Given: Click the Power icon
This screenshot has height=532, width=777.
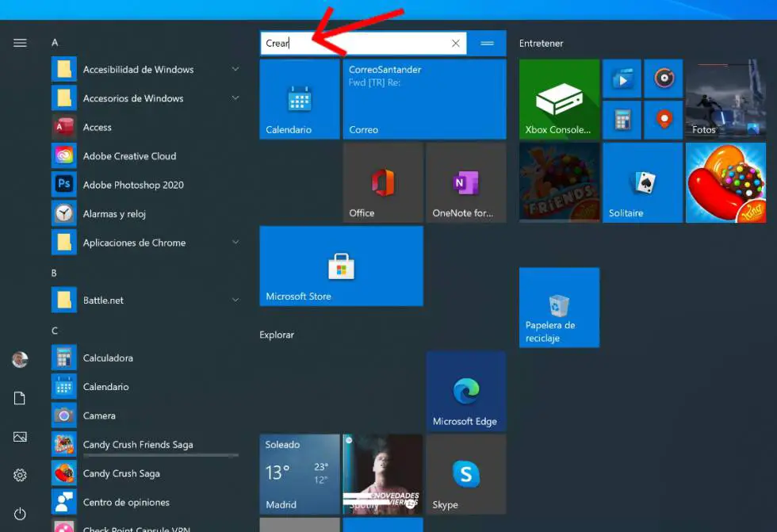Looking at the screenshot, I should [20, 514].
